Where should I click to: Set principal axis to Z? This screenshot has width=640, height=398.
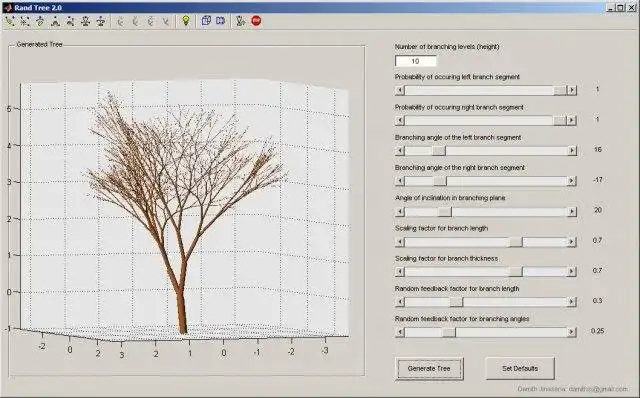(151, 21)
